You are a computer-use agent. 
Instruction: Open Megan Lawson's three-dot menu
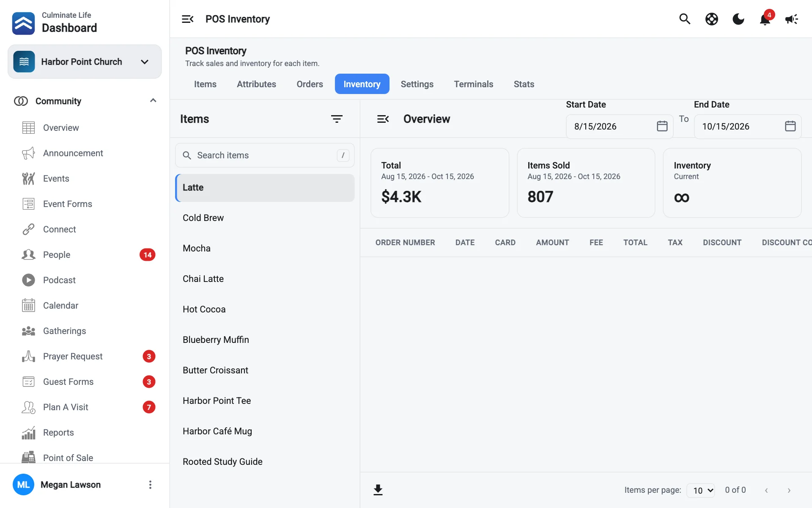(150, 485)
